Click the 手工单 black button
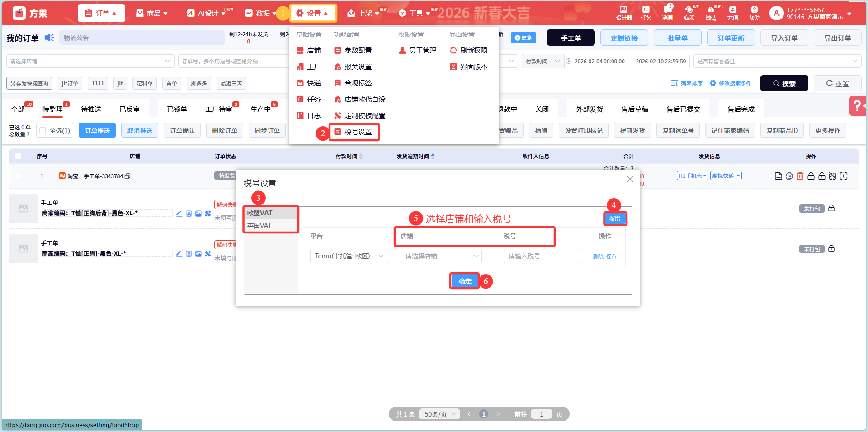Viewport: 868px width, 432px height. click(x=571, y=38)
